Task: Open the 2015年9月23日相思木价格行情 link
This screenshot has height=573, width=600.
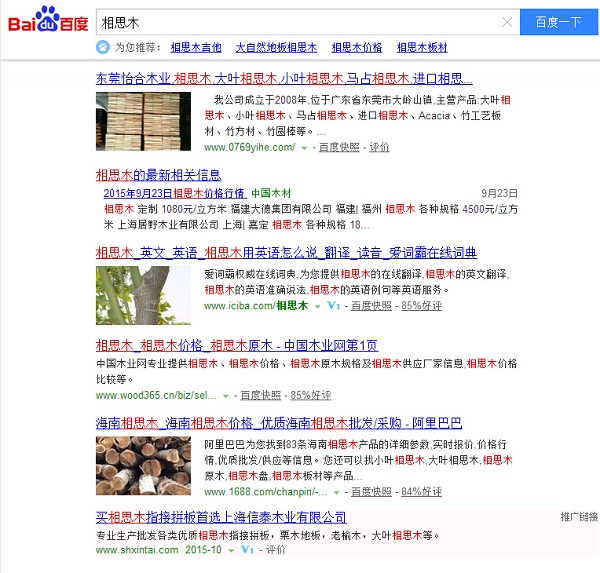Action: click(x=174, y=192)
